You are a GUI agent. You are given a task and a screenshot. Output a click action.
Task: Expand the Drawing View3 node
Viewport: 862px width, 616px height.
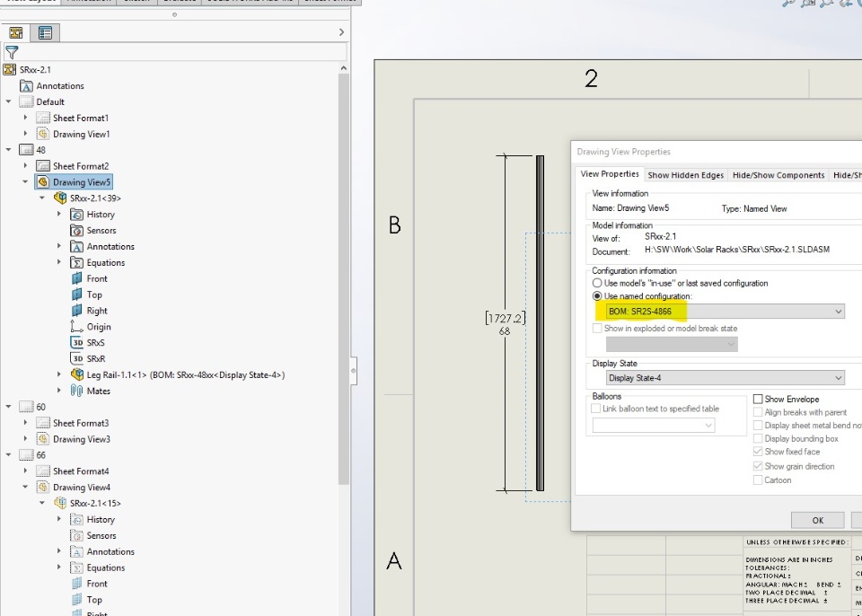(25, 439)
